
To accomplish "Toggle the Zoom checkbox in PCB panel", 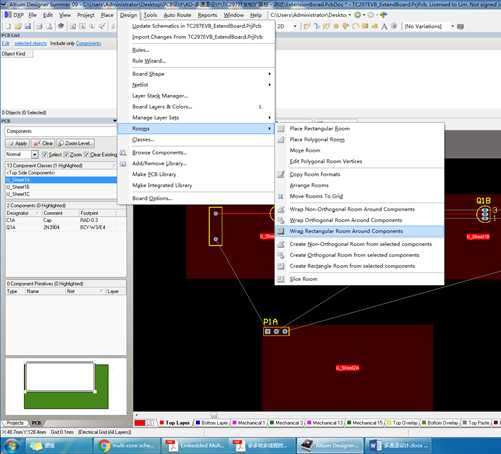I will [66, 155].
